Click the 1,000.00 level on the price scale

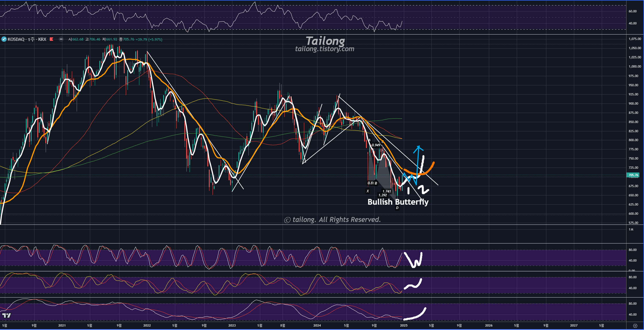(x=635, y=66)
